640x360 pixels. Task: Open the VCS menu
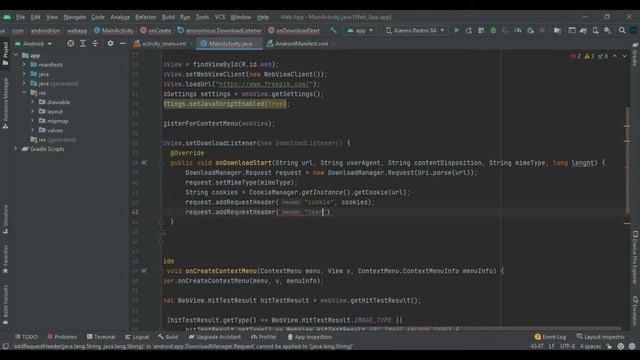220,17
